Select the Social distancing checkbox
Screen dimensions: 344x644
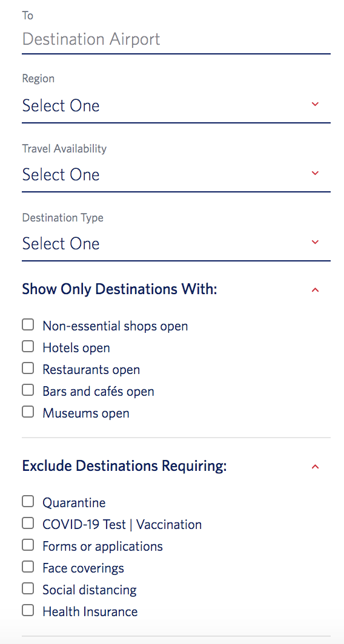(x=28, y=588)
